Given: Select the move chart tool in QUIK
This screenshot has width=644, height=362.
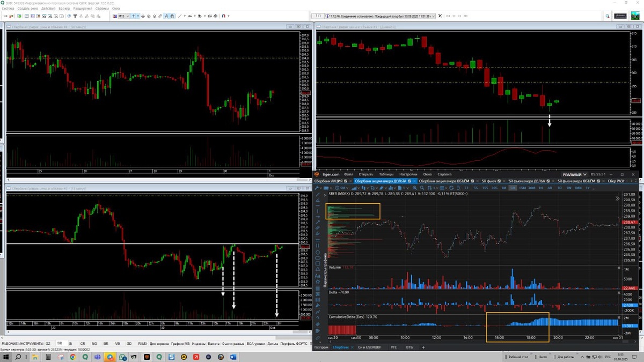Looking at the screenshot, I should [143, 16].
